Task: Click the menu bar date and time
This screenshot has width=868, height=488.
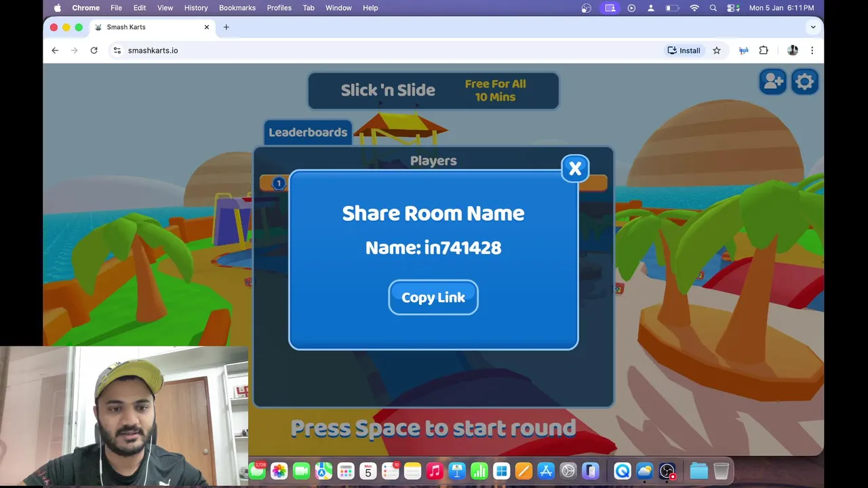Action: [x=781, y=8]
